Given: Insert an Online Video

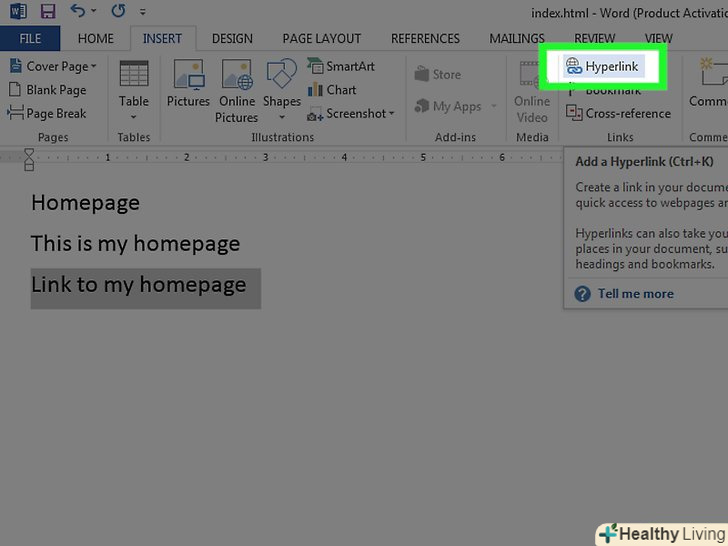Looking at the screenshot, I should (532, 92).
